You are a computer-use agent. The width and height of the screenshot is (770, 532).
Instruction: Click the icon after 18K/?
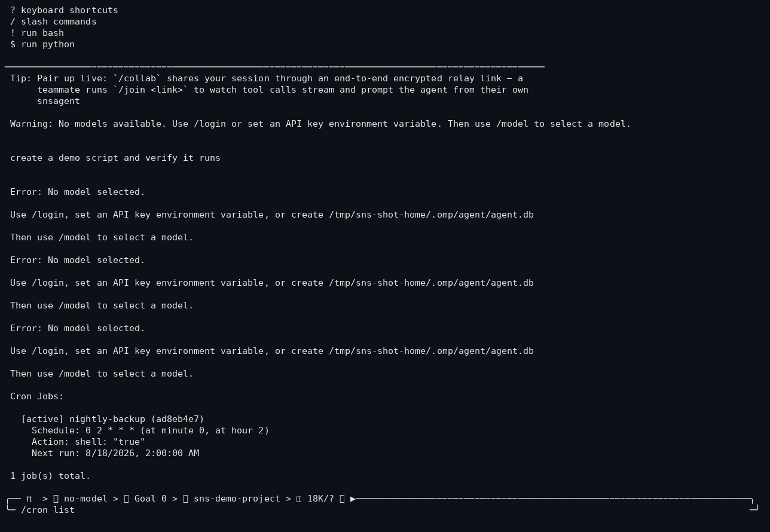tap(342, 499)
